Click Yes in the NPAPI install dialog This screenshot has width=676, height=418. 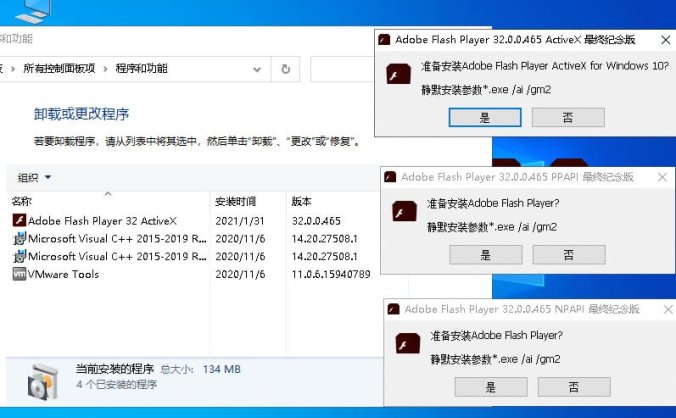pyautogui.click(x=491, y=387)
